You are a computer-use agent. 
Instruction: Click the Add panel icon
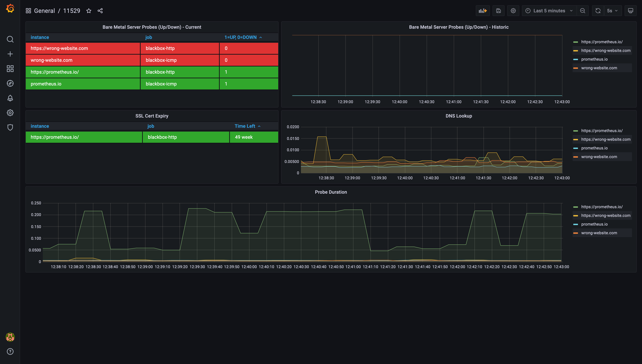tap(483, 11)
